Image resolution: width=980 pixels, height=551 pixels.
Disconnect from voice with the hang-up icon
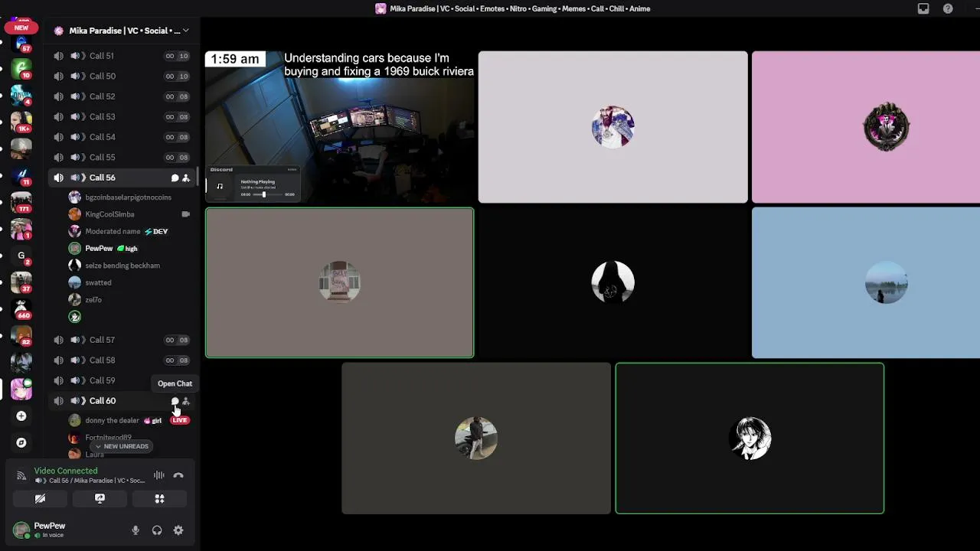point(178,475)
